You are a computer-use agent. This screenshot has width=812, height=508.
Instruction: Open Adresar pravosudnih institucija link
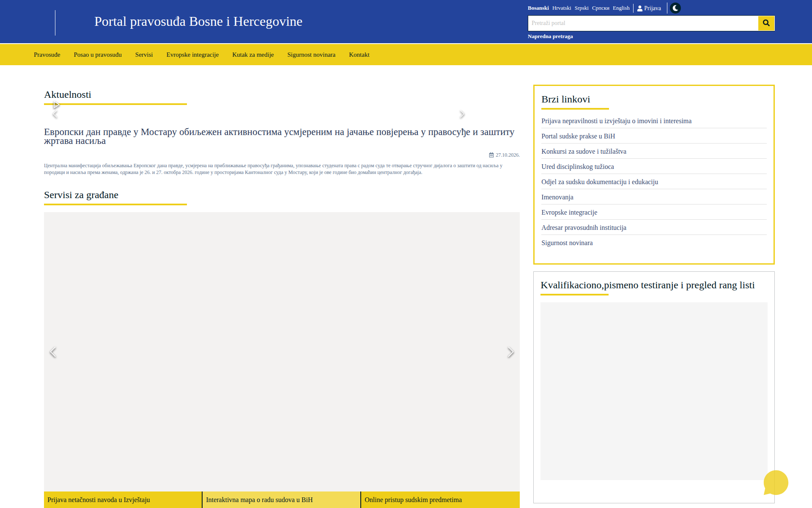[x=584, y=228]
